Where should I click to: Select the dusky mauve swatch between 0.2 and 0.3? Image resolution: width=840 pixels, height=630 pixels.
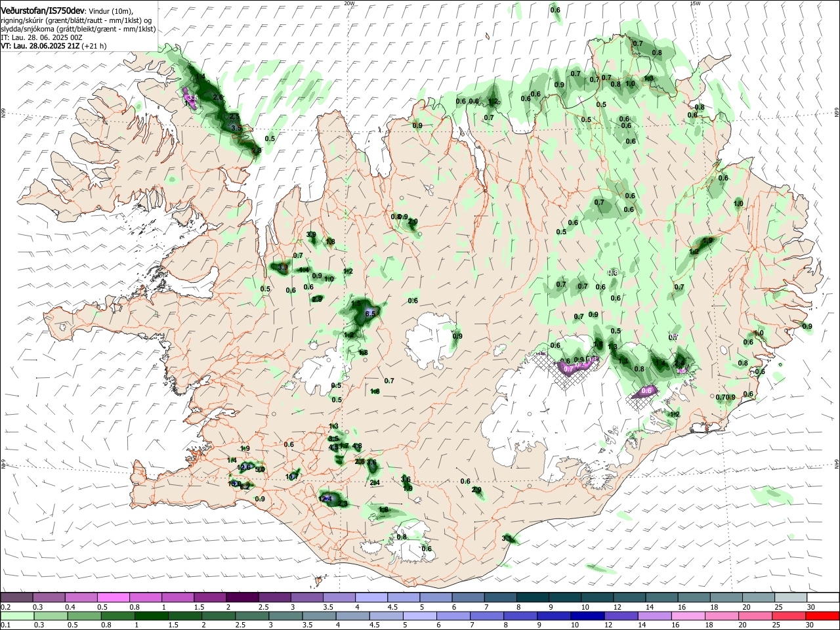pos(18,598)
